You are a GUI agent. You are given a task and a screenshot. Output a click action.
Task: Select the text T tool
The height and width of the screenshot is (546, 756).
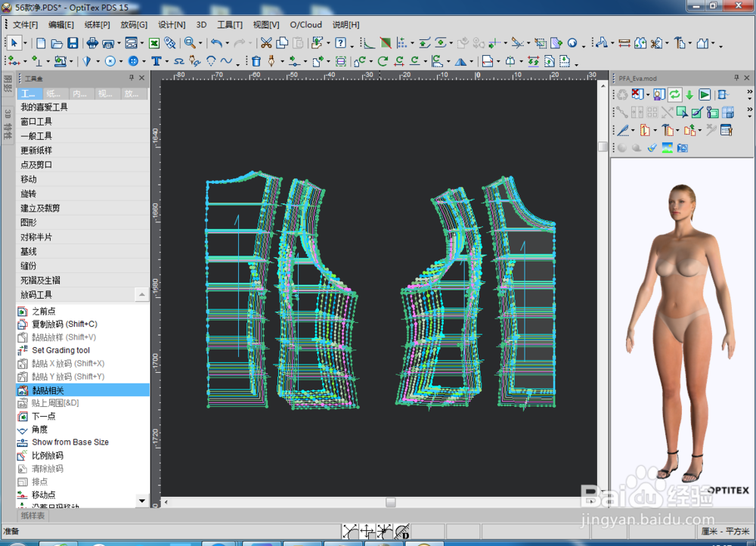pos(156,61)
